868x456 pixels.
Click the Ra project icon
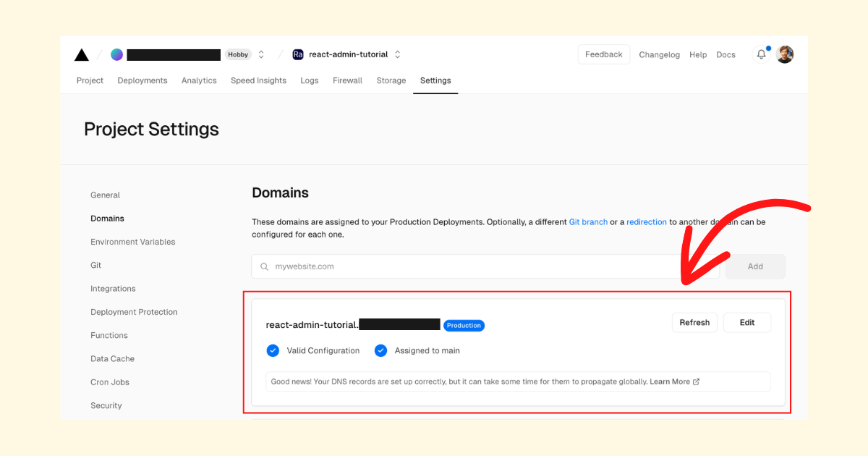click(298, 54)
